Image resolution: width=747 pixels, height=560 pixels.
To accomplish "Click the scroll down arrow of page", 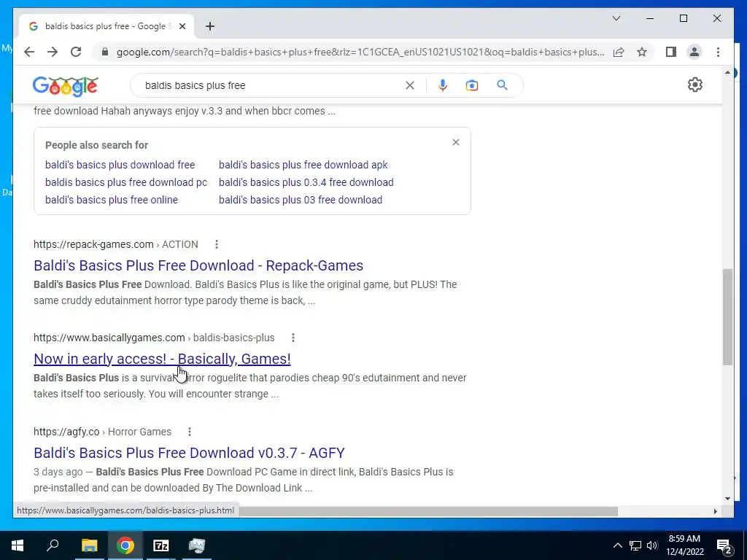I will tap(727, 499).
